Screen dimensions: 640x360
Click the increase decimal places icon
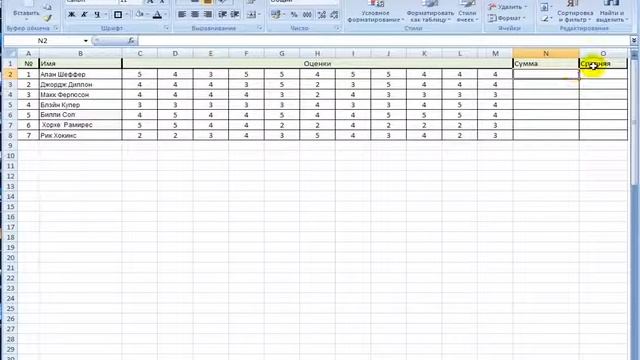point(322,15)
